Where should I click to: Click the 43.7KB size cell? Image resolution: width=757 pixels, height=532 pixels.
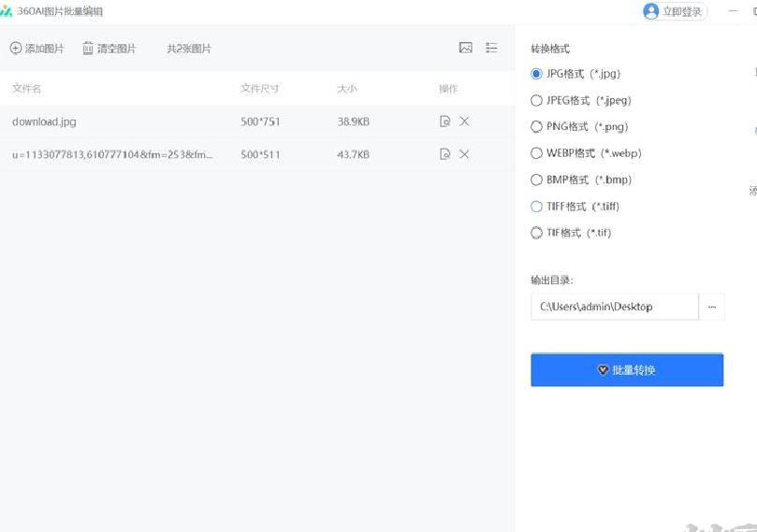click(353, 154)
